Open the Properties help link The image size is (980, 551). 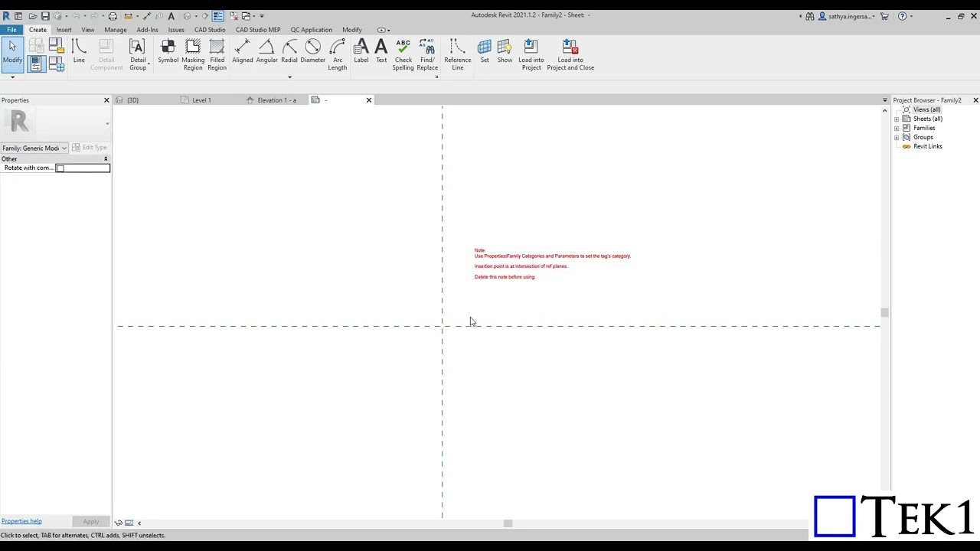tap(21, 521)
